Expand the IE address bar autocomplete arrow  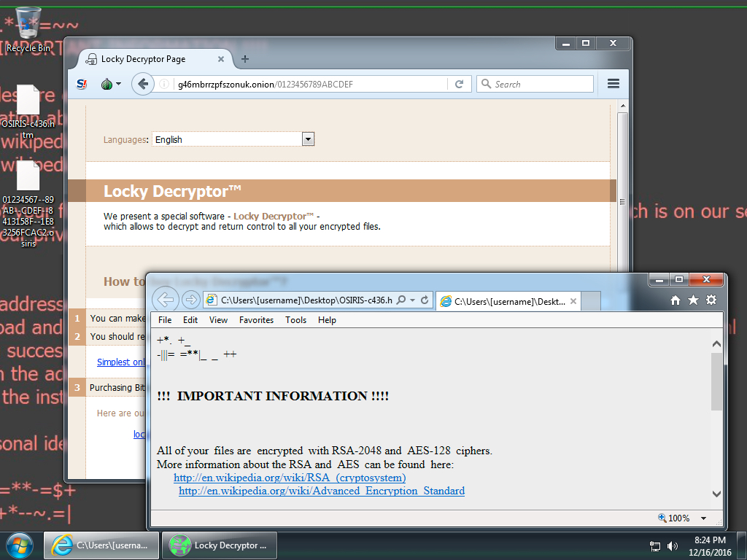413,300
